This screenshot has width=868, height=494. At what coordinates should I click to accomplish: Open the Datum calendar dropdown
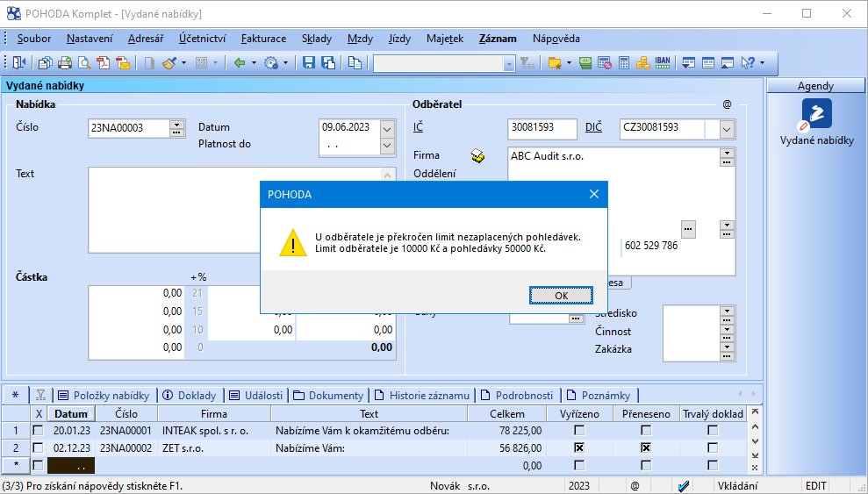387,130
